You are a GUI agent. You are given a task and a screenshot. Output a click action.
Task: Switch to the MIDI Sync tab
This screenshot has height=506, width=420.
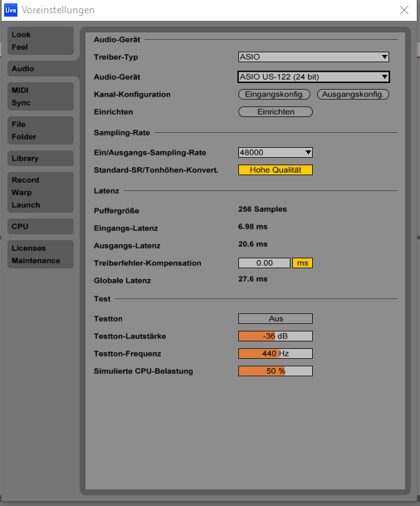[x=41, y=96]
